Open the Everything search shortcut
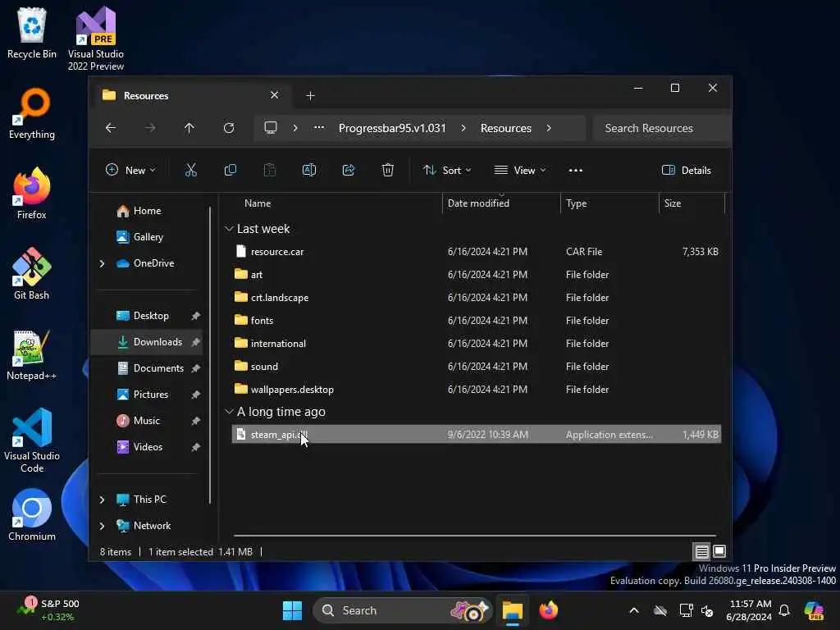840x630 pixels. click(x=32, y=114)
